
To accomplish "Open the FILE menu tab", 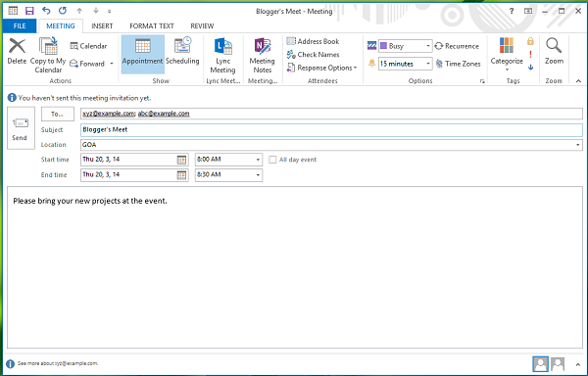I will 20,25.
